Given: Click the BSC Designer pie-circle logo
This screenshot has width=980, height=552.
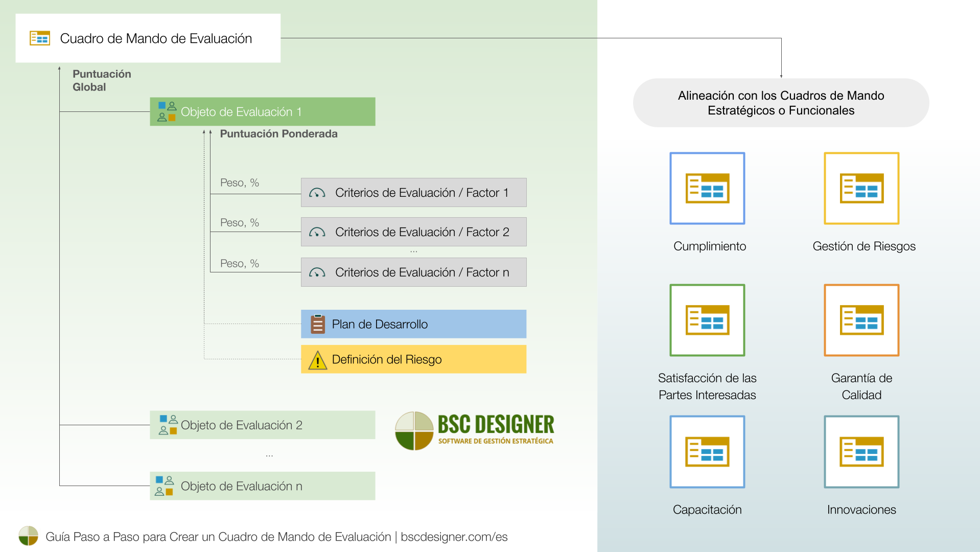Looking at the screenshot, I should tap(414, 431).
